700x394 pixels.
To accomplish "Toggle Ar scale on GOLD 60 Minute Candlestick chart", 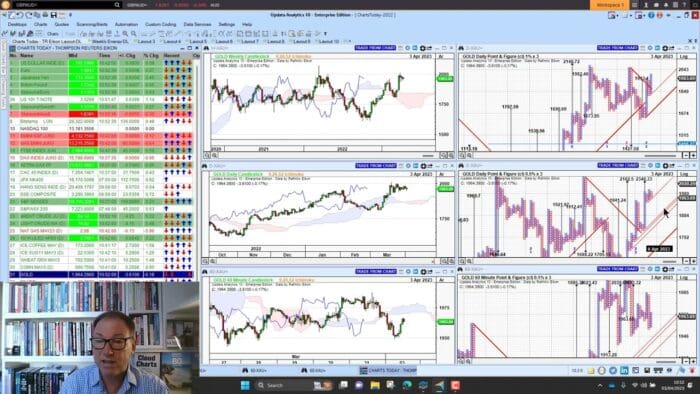I will pyautogui.click(x=441, y=280).
